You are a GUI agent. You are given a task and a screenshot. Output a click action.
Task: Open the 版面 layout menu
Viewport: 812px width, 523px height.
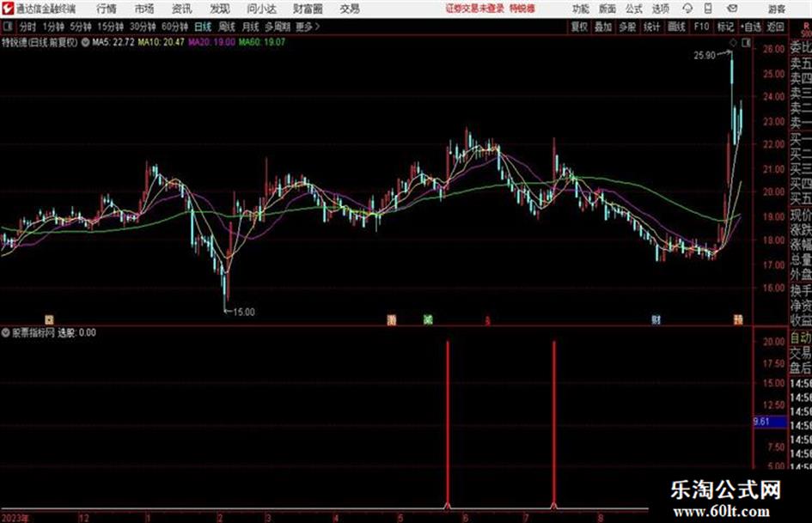click(607, 9)
